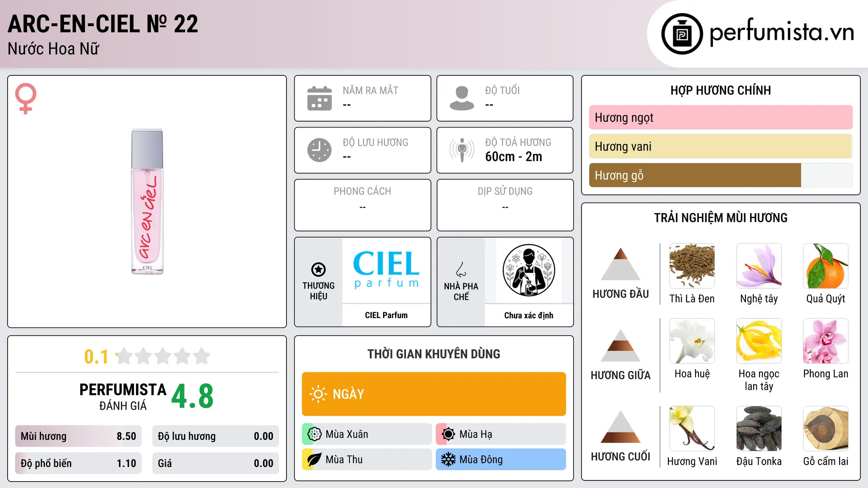
Task: Open the perfumer illustration image
Action: 529,270
